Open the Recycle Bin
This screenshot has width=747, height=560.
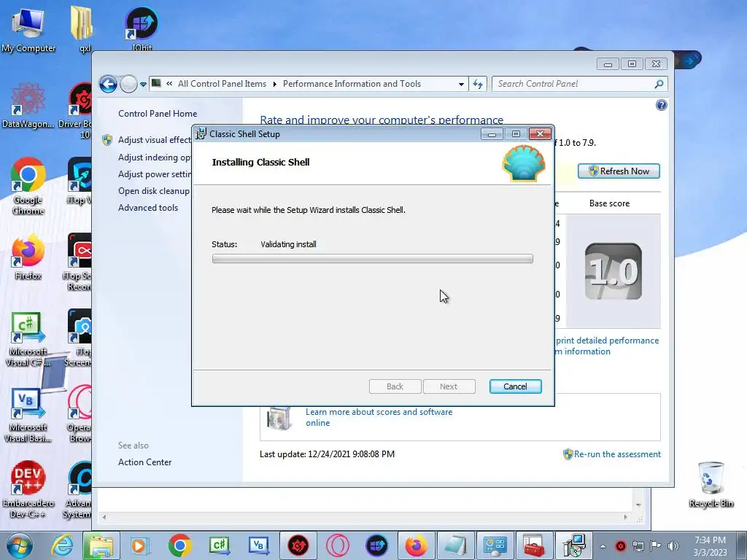click(711, 485)
